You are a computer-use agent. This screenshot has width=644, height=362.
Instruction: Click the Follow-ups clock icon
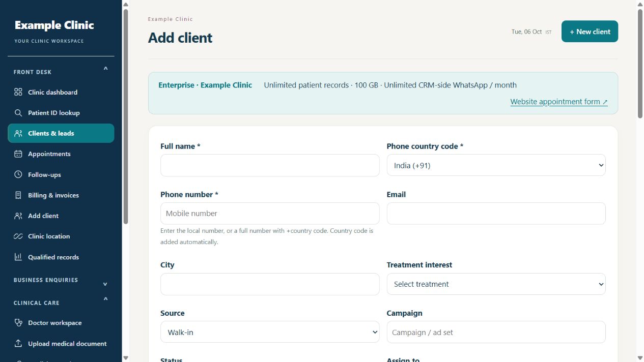coord(18,174)
